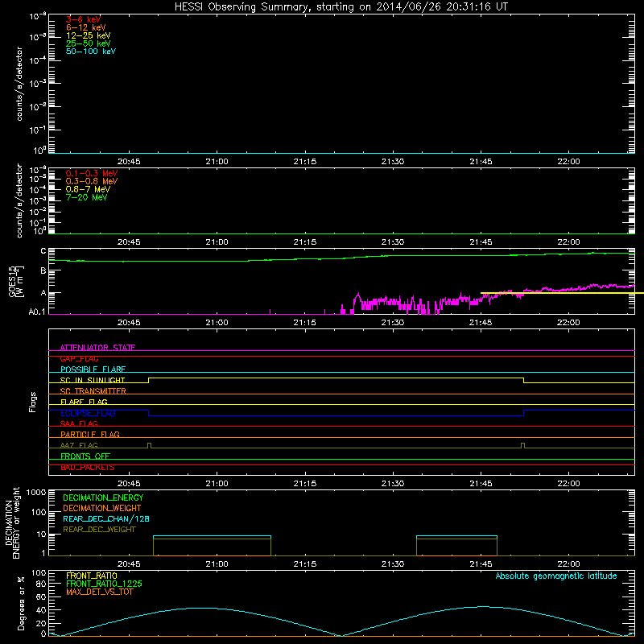Viewport: 644px width, 644px height.
Task: Select the FRONT_RATIO legend label
Action: pos(92,576)
